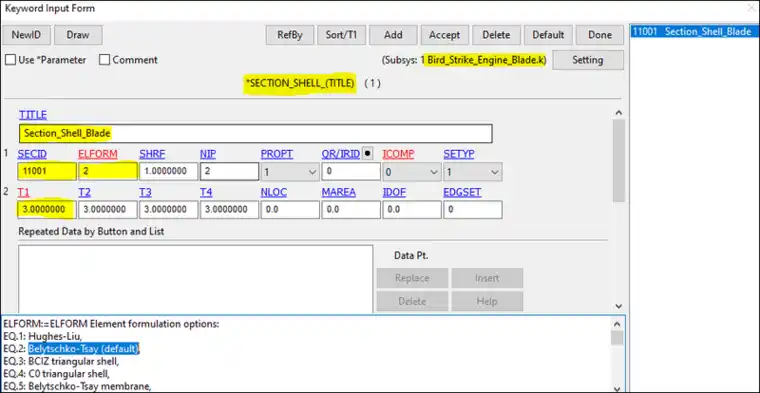Click the QR/IRID link label

pos(341,154)
